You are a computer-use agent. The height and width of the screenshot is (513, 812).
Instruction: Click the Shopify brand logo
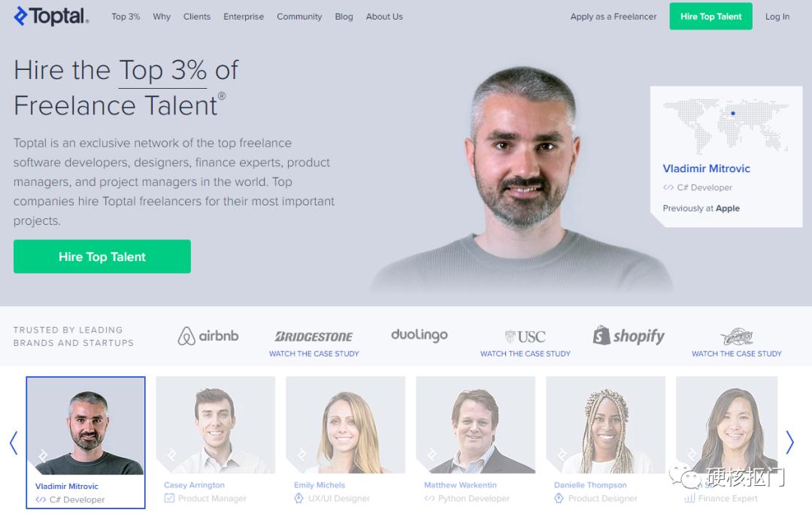(x=629, y=335)
